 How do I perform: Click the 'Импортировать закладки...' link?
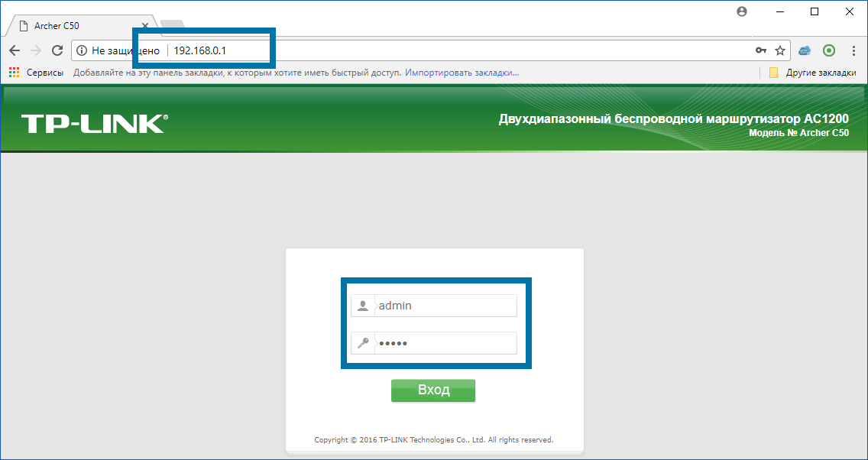tap(462, 73)
